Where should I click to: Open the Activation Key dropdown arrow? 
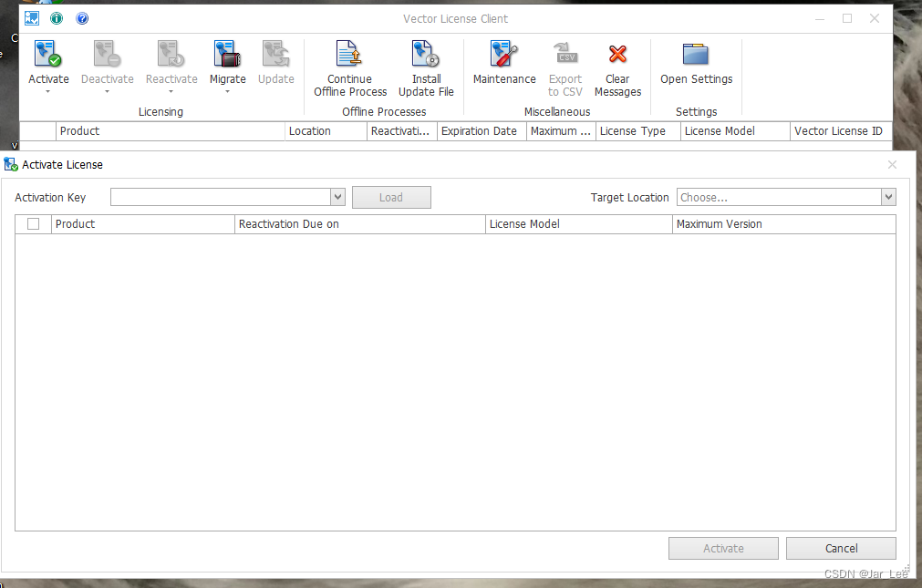tap(337, 197)
